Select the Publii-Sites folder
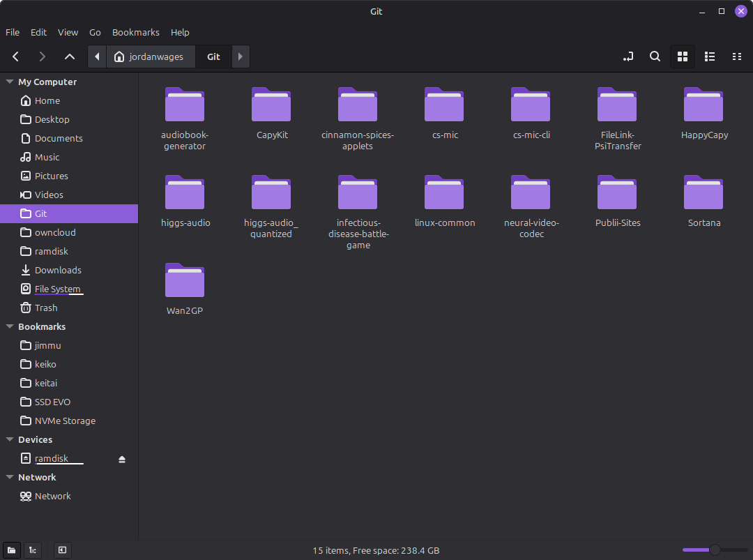The image size is (753, 560). 617,202
